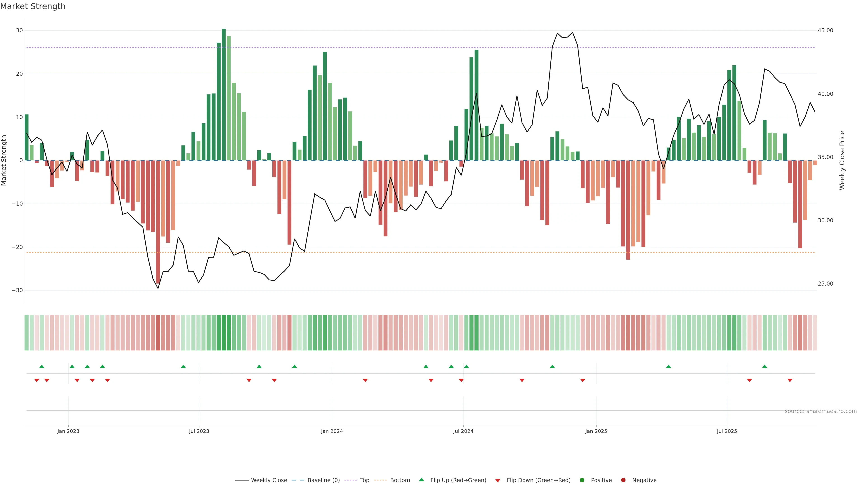Image resolution: width=868 pixels, height=488 pixels.
Task: Click the Market Strength chart title
Action: tap(33, 6)
